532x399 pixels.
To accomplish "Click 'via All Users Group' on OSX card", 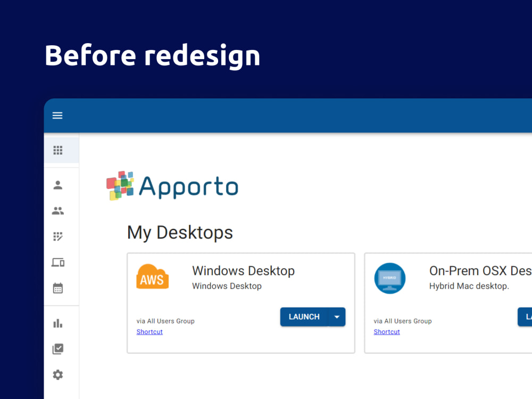I will [402, 321].
